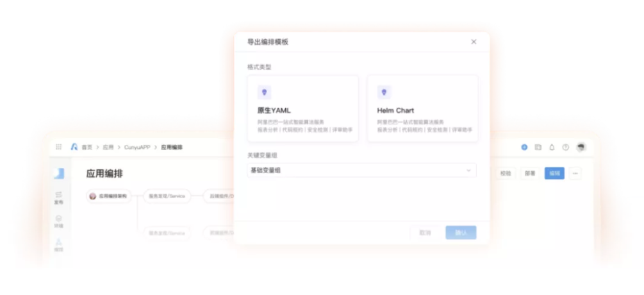The image size is (644, 295).
Task: Click the 应用编排 page heading
Action: click(x=104, y=173)
